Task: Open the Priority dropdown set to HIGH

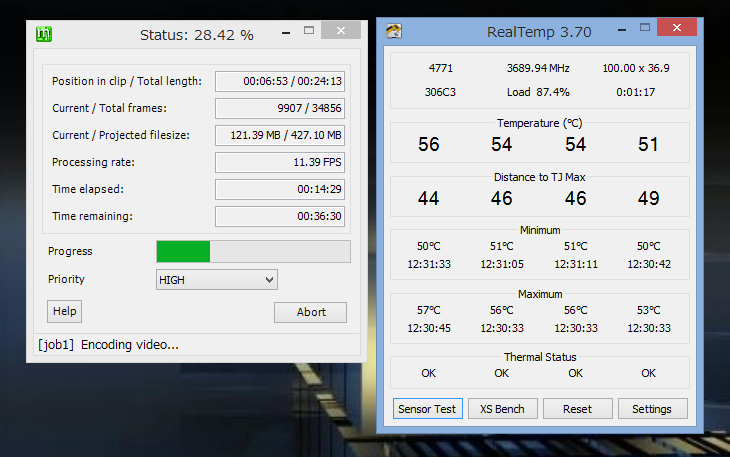Action: 217,280
